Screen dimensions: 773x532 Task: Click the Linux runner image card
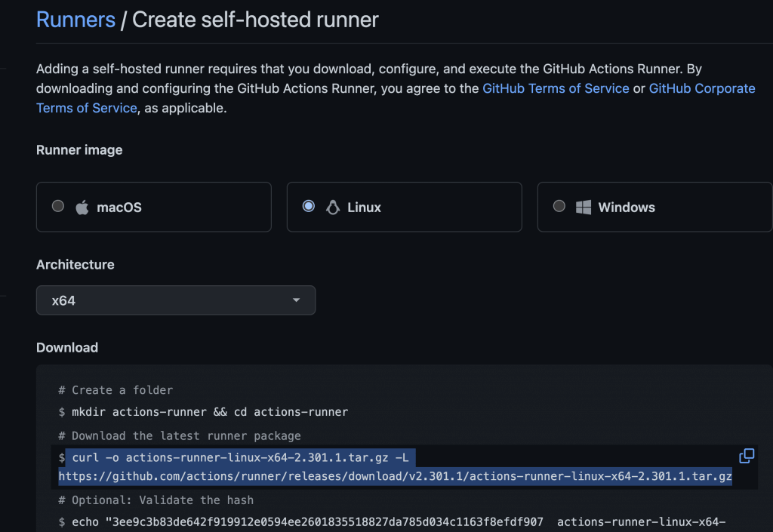[x=404, y=207]
